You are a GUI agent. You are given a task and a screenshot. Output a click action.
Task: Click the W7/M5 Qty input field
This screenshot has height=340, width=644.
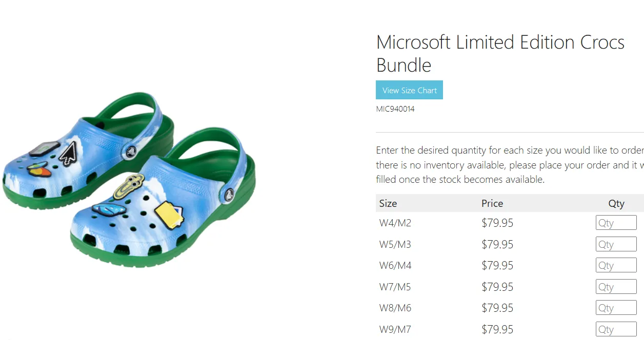[x=616, y=287]
